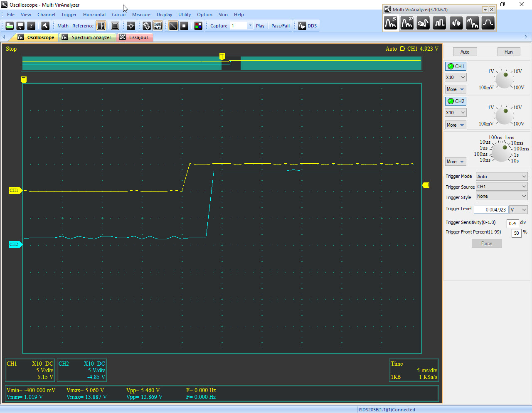Screen dimensions: 532x413
Task: Click the open file folder icon
Action: point(10,26)
